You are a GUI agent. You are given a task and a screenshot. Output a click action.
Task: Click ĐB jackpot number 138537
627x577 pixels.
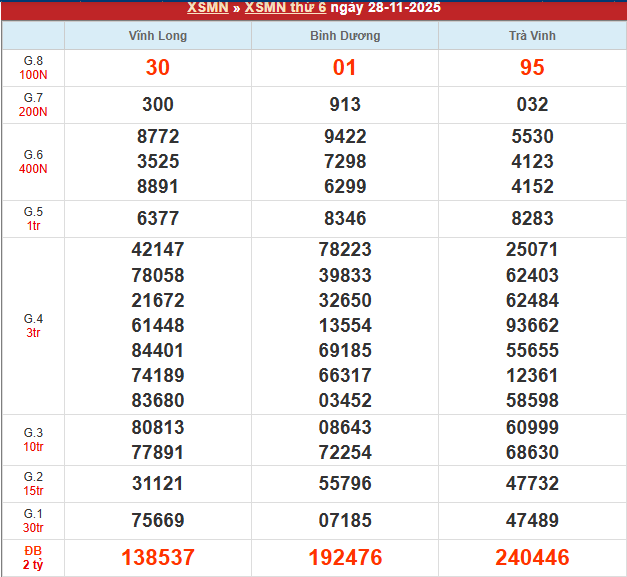pos(158,557)
